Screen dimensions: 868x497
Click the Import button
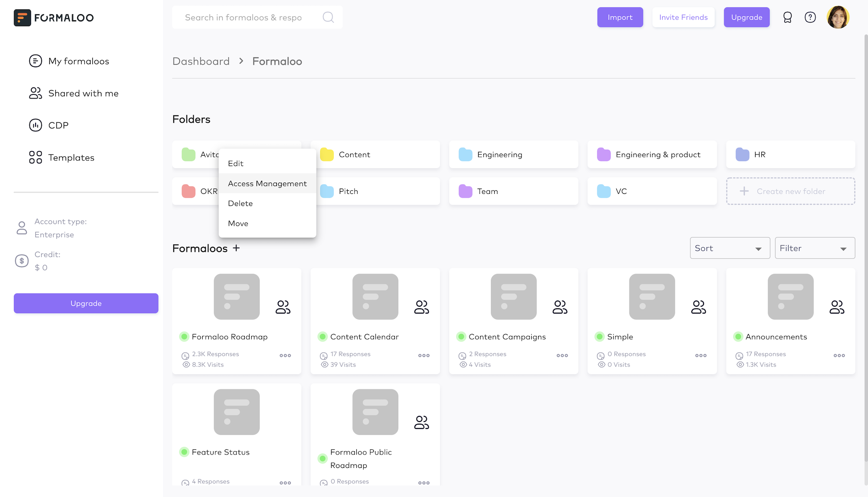[x=620, y=17]
